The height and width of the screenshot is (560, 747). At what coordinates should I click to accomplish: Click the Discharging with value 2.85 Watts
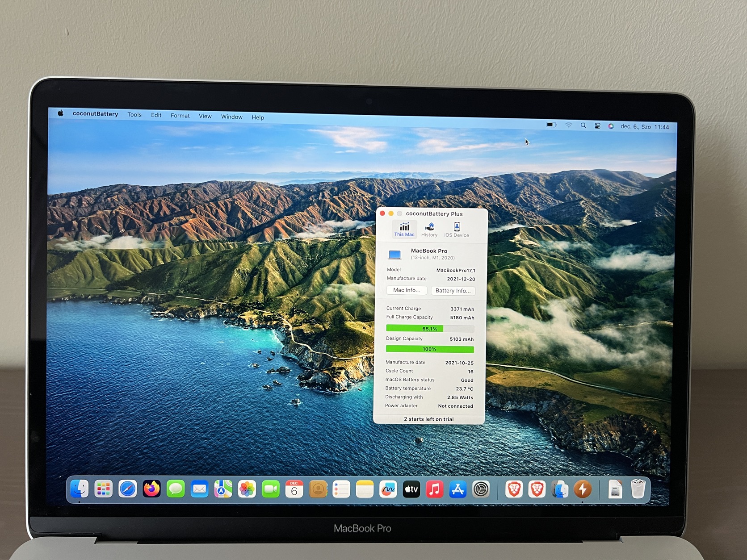(x=460, y=397)
